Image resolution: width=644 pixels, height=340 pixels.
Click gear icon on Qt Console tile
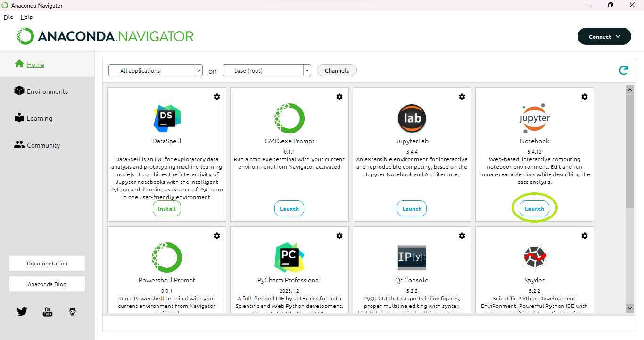click(462, 236)
